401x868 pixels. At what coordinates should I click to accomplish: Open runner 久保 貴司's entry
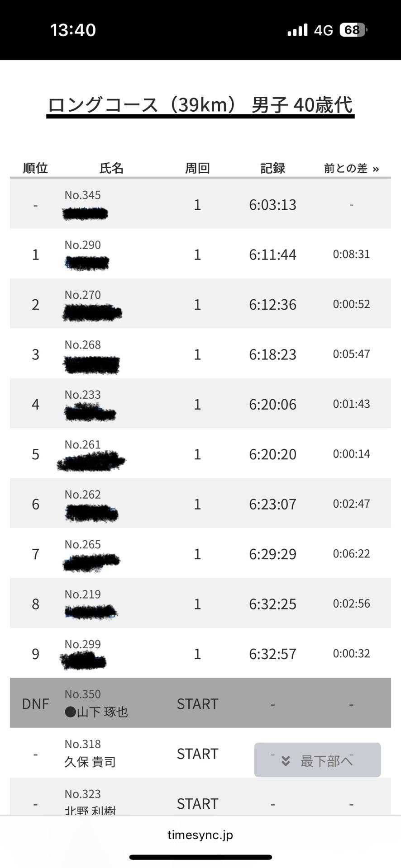click(90, 762)
